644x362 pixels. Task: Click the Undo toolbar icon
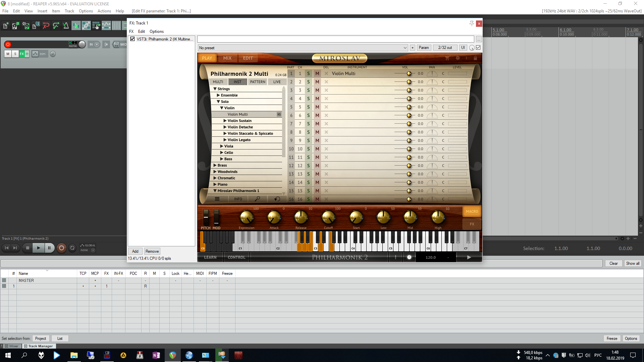click(46, 25)
